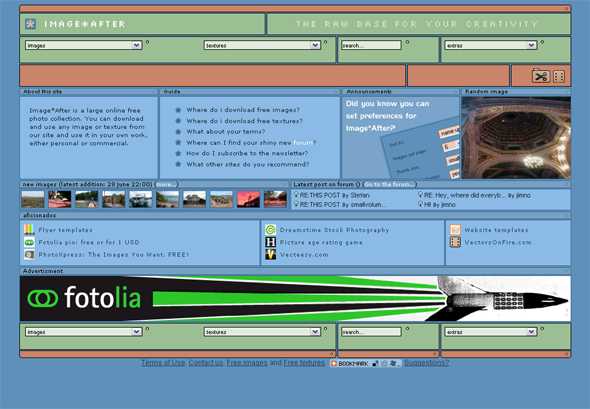The image size is (590, 409).
Task: Click lightbulb icon beside 'RE:THIS POST By smallvolum...'
Action: (296, 204)
